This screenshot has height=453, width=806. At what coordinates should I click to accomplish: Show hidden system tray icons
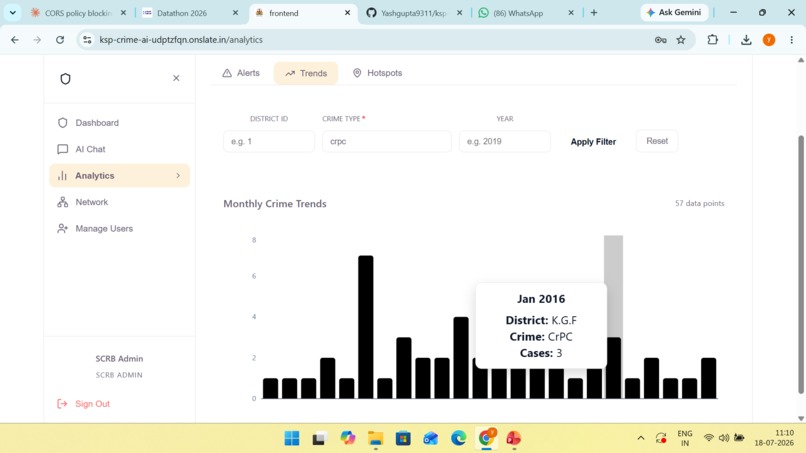click(640, 438)
